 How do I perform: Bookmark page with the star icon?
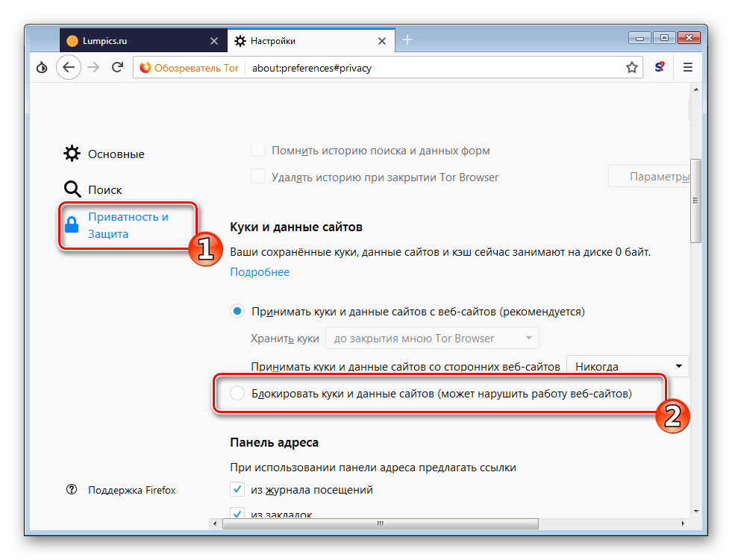pyautogui.click(x=631, y=68)
